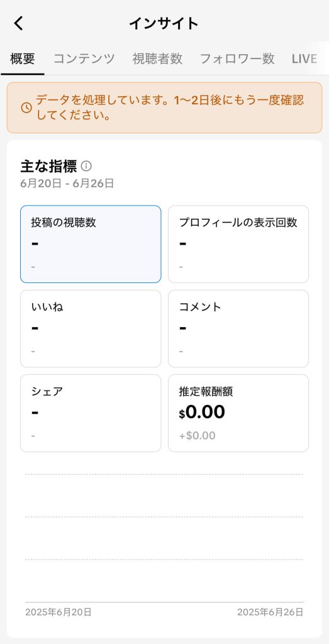Select the 投稿の視聴数 metric card

(x=91, y=244)
